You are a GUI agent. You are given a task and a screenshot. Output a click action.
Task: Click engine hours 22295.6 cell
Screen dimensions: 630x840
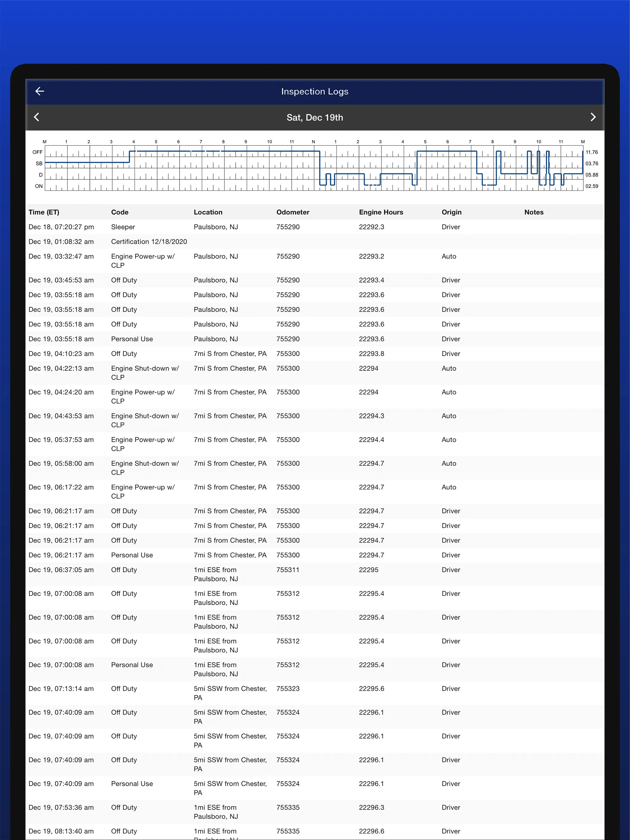click(371, 689)
